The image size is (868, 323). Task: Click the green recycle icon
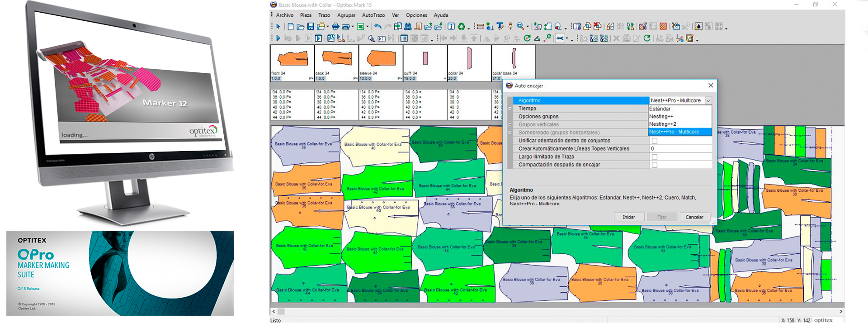(x=462, y=27)
